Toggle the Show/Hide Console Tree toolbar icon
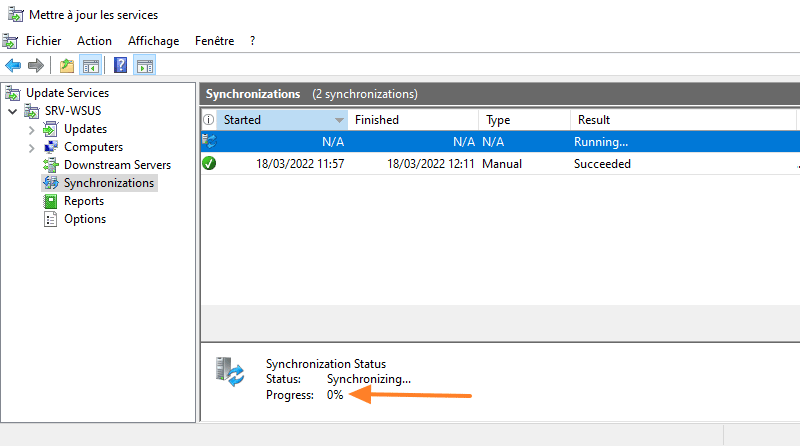800x446 pixels. click(x=91, y=66)
